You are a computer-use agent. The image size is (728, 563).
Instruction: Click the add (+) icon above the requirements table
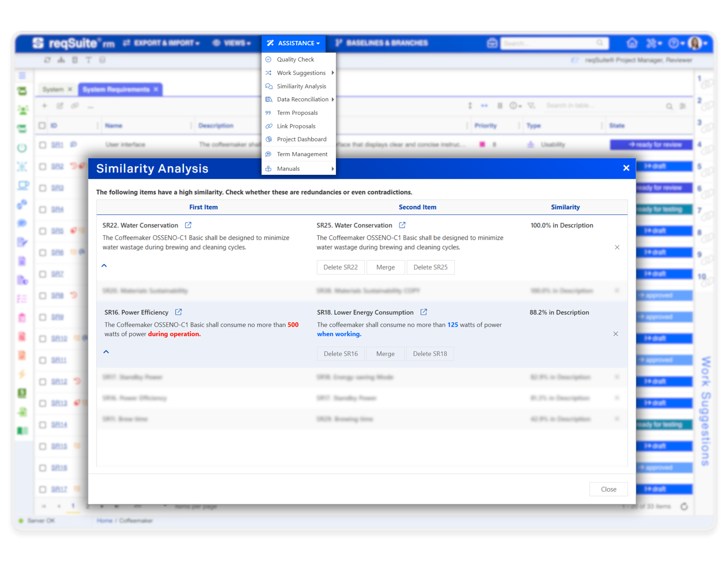(44, 106)
